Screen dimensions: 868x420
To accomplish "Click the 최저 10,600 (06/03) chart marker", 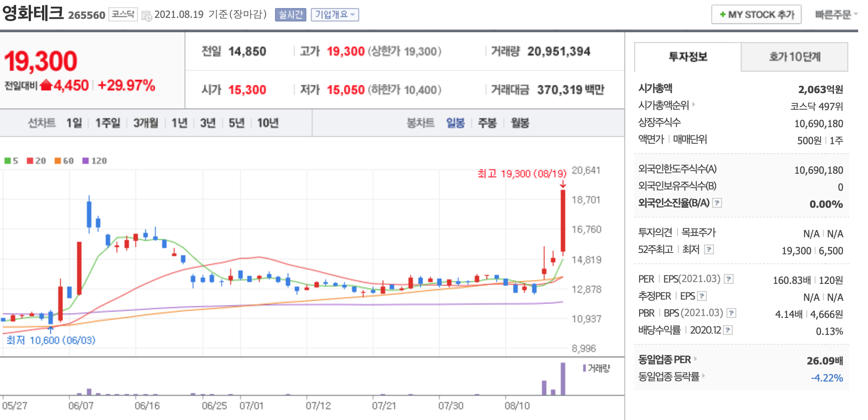I will point(51,340).
